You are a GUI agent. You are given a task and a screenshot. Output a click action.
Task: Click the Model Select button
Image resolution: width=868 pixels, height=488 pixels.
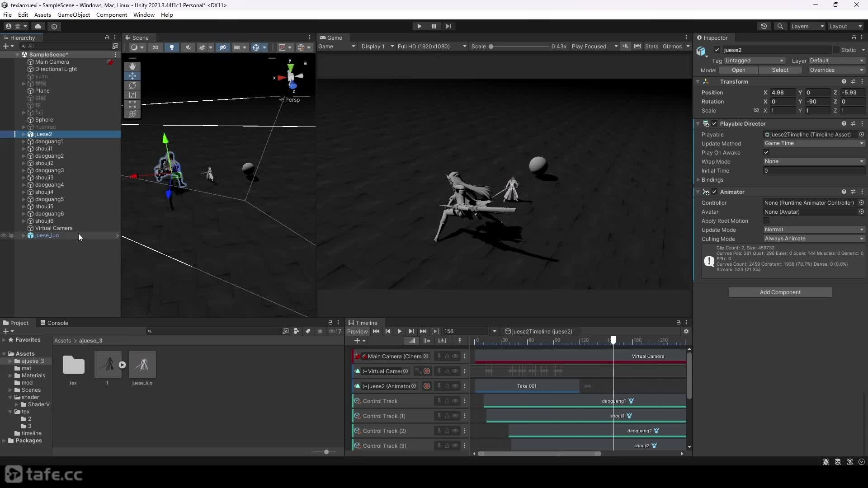tap(780, 70)
